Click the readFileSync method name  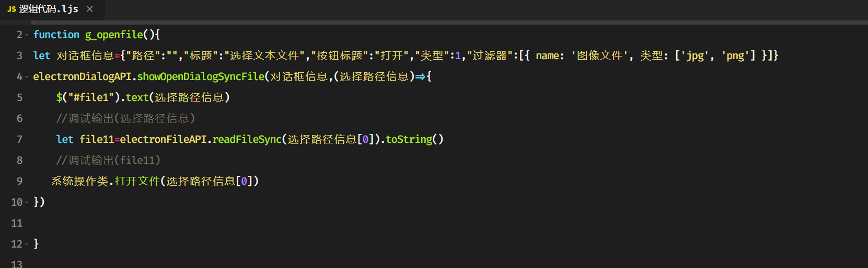coord(247,139)
